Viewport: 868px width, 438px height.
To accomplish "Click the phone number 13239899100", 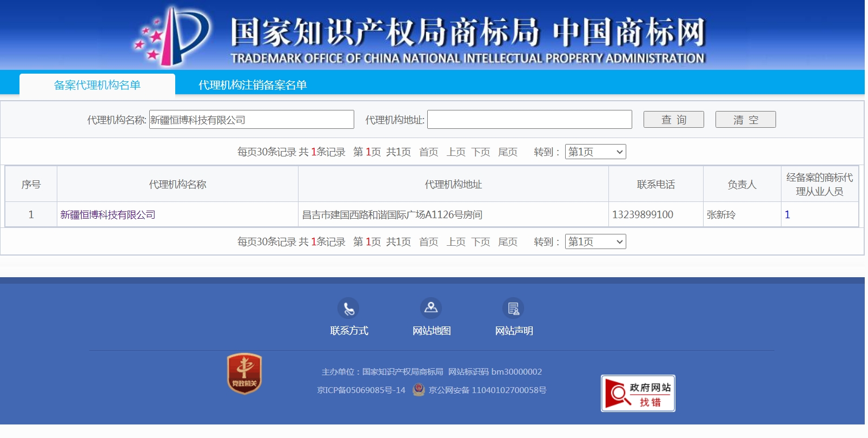I will click(642, 215).
